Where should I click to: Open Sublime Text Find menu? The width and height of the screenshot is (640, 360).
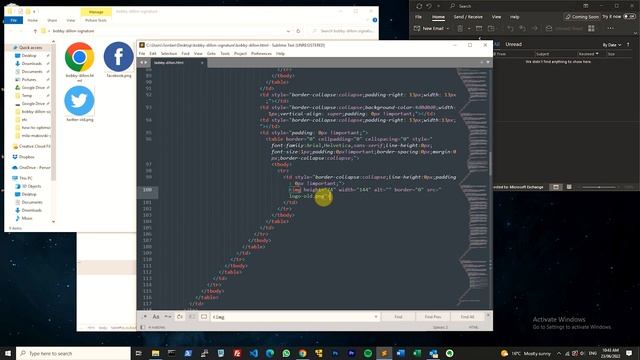[185, 53]
